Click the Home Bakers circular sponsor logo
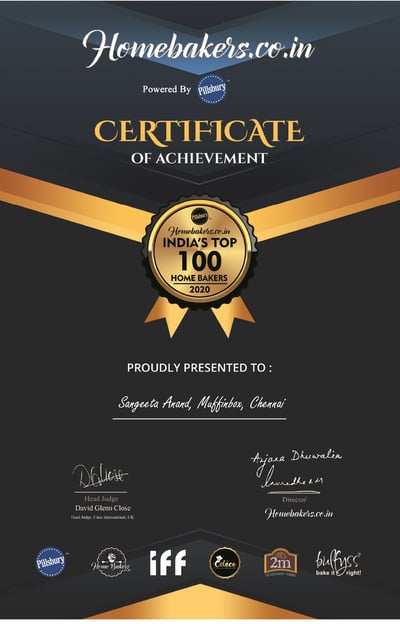This screenshot has width=400, height=624. tap(110, 562)
